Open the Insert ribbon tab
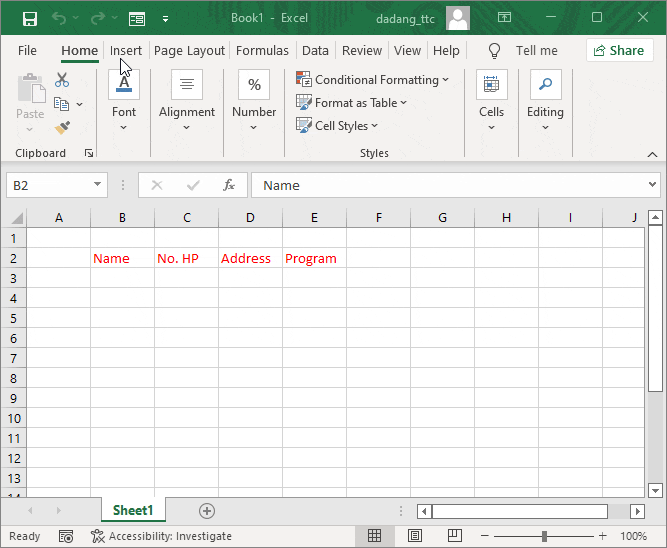 126,51
